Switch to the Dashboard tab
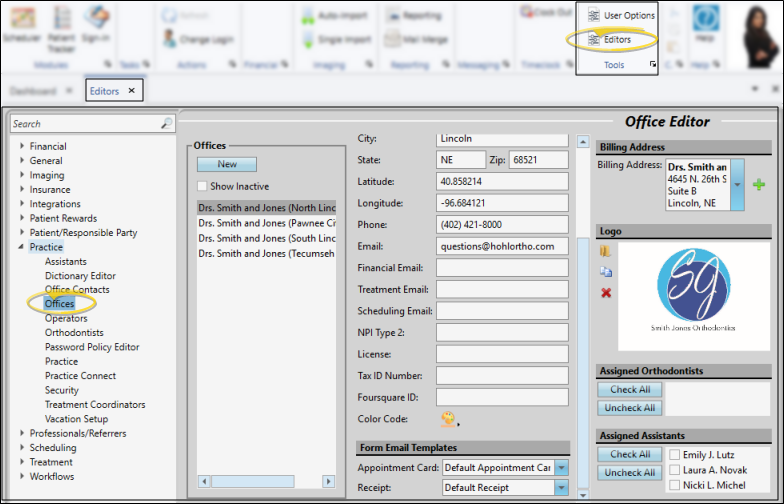Screen dimensions: 784x504 click(x=33, y=91)
